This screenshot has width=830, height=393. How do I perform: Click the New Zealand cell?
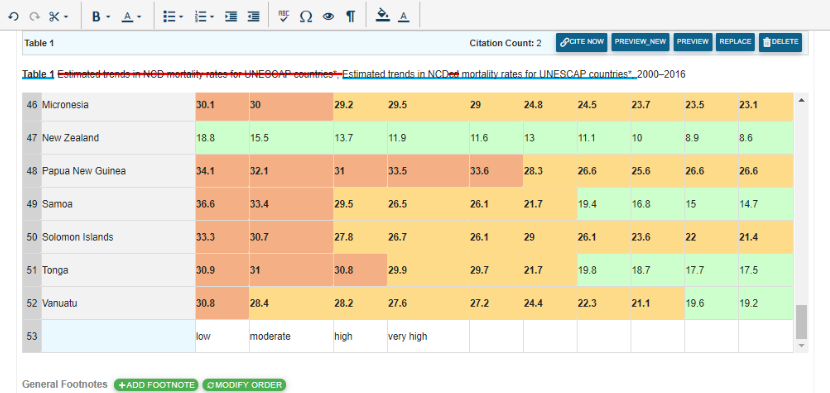(119, 138)
